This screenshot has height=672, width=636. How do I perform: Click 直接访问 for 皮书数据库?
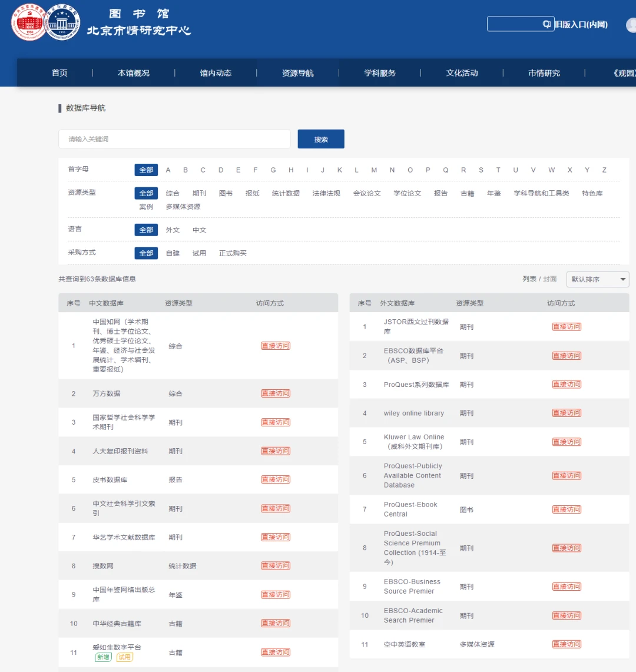(x=276, y=479)
